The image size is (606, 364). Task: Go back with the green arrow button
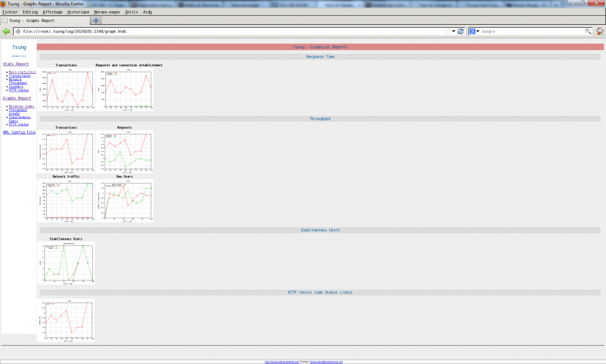click(6, 31)
